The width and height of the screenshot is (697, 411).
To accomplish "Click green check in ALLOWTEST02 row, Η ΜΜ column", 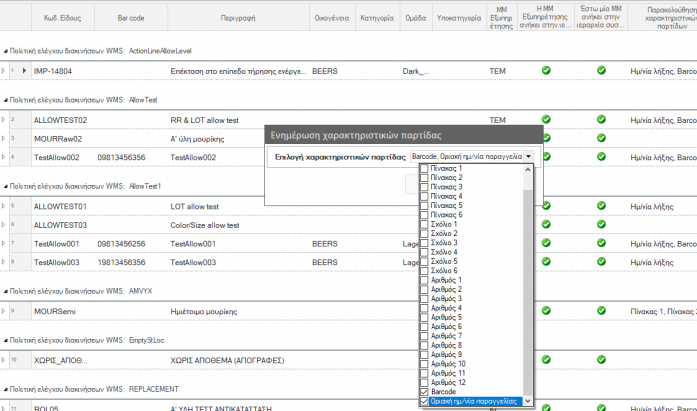I will [546, 119].
